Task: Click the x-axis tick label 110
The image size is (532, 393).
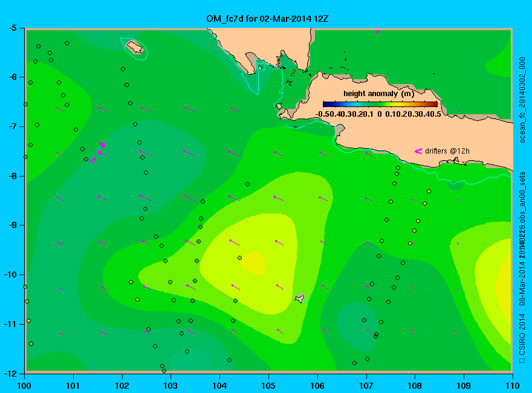Action: coord(513,386)
